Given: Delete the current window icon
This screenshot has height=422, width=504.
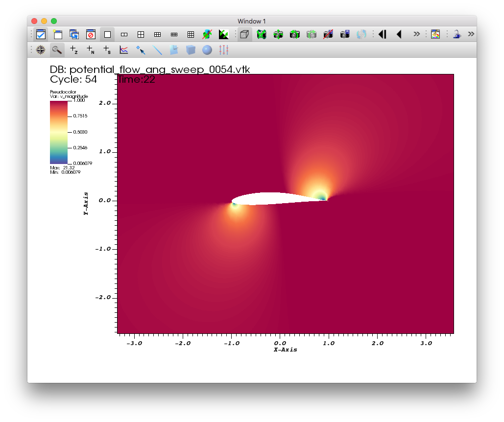Looking at the screenshot, I should coord(91,34).
